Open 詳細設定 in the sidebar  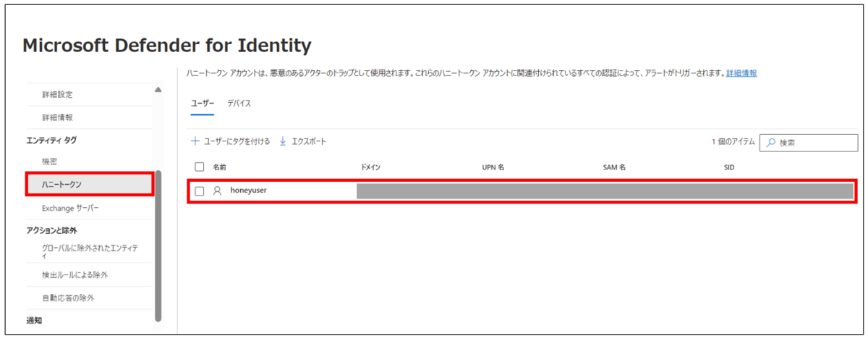57,94
